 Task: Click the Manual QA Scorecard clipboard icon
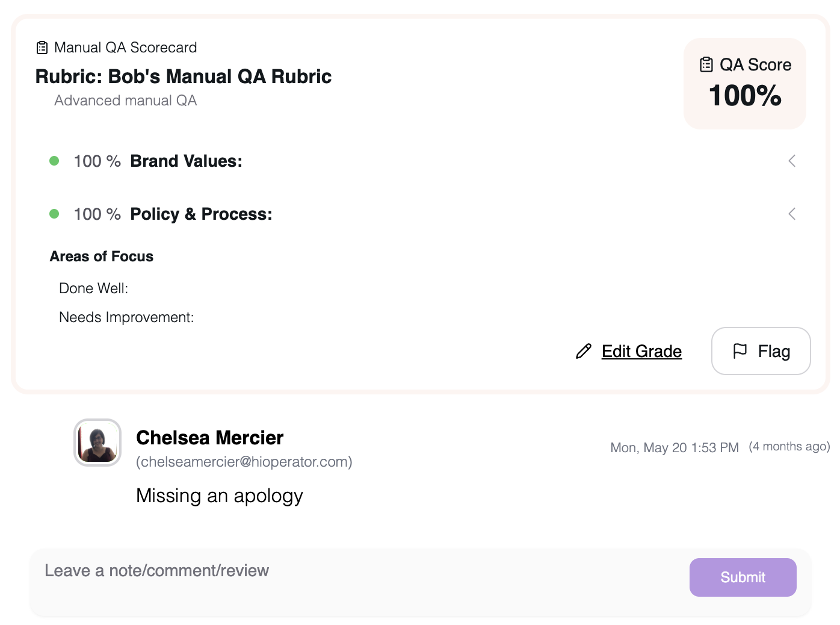coord(42,48)
